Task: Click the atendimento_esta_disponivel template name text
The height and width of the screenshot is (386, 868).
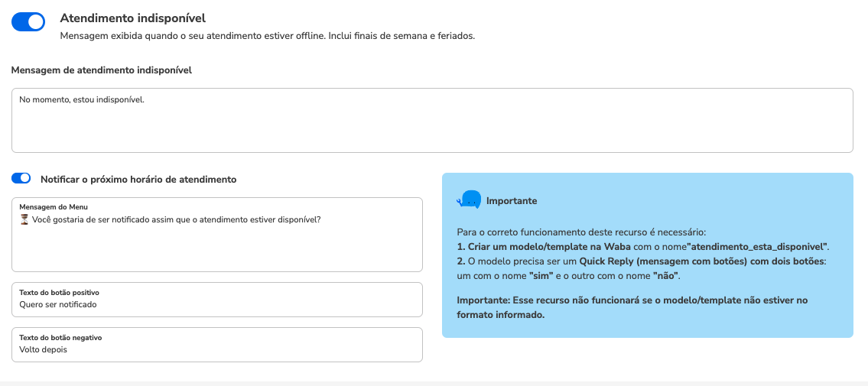Action: [x=757, y=246]
